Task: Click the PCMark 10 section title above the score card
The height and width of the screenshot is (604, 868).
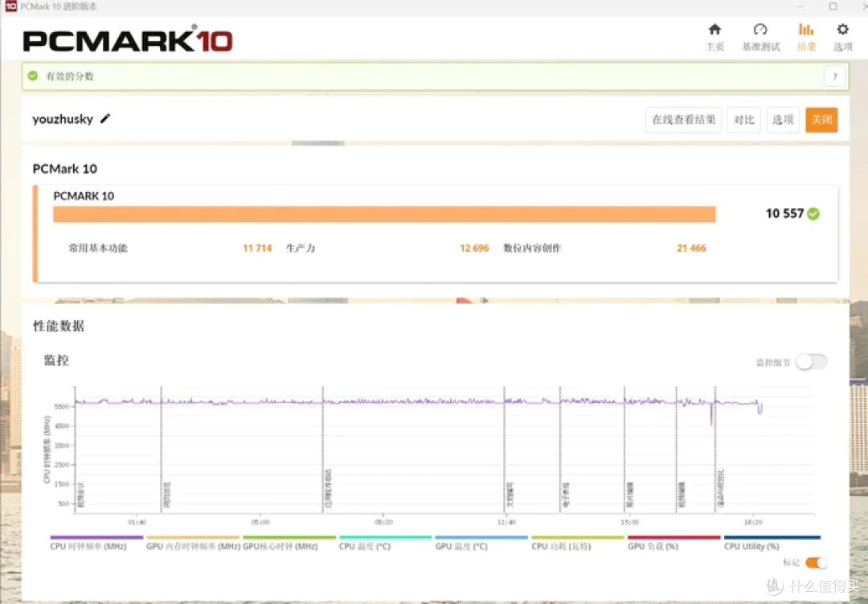Action: click(65, 169)
